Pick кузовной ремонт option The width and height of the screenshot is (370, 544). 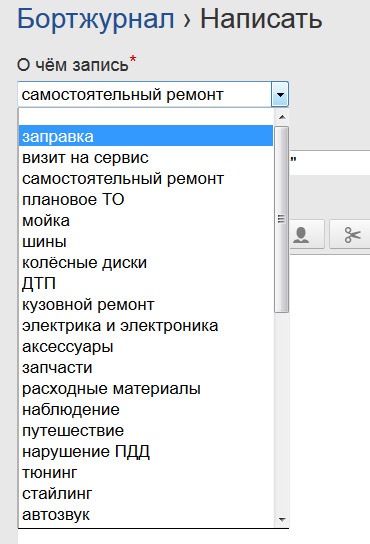[x=146, y=305]
